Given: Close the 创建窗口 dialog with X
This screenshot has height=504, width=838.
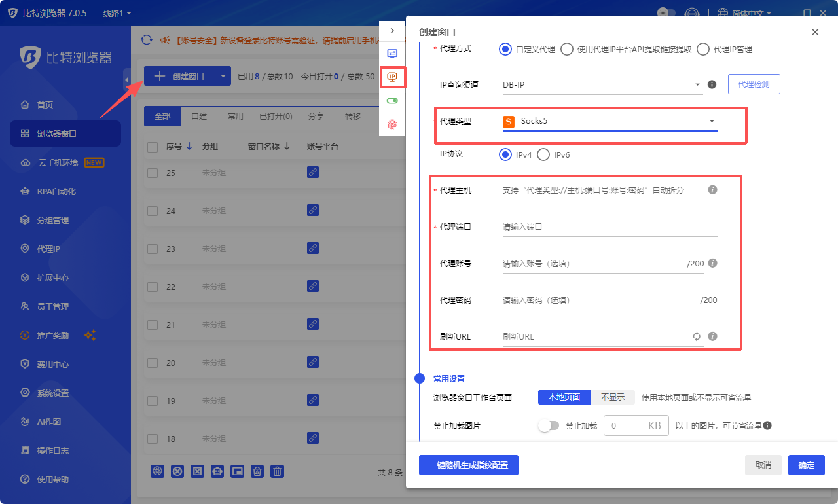Looking at the screenshot, I should coord(815,32).
